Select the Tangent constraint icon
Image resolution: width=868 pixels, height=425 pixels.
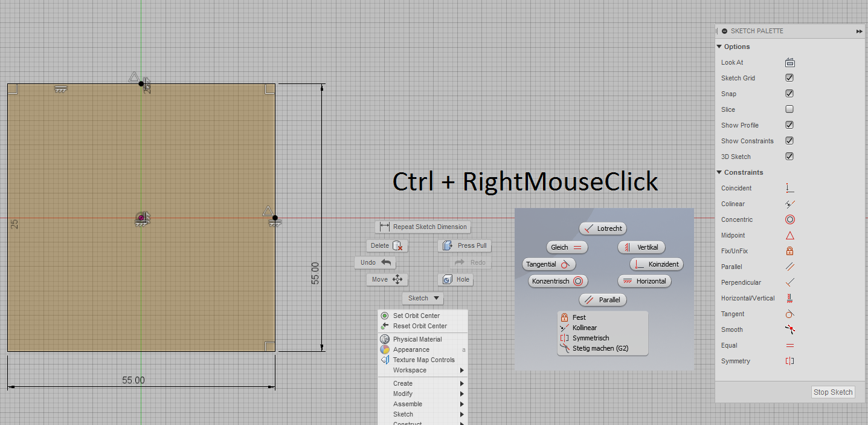point(789,314)
